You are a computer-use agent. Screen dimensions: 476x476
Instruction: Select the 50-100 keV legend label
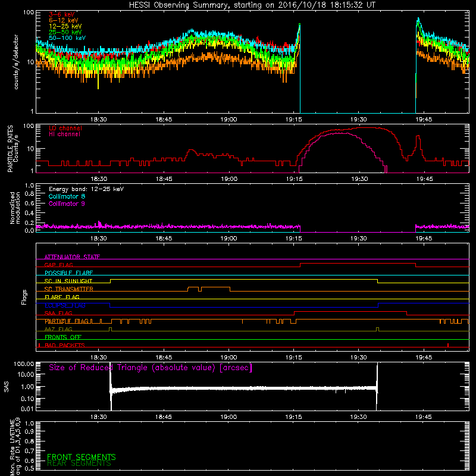tap(67, 38)
